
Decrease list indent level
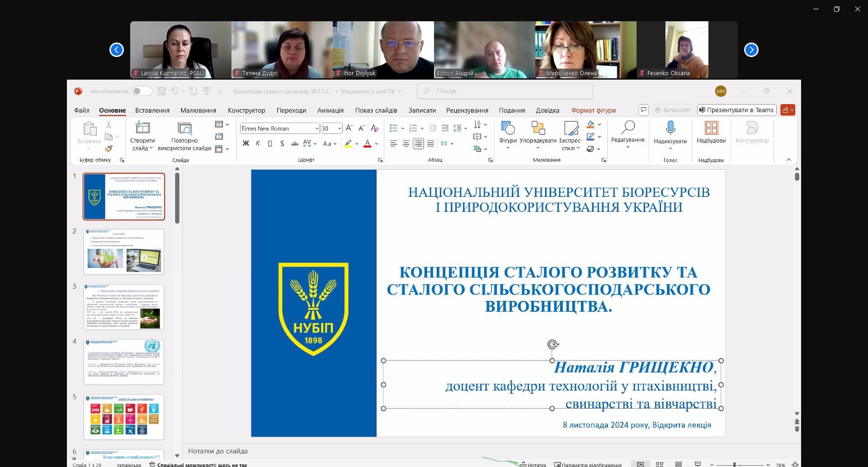pos(433,128)
